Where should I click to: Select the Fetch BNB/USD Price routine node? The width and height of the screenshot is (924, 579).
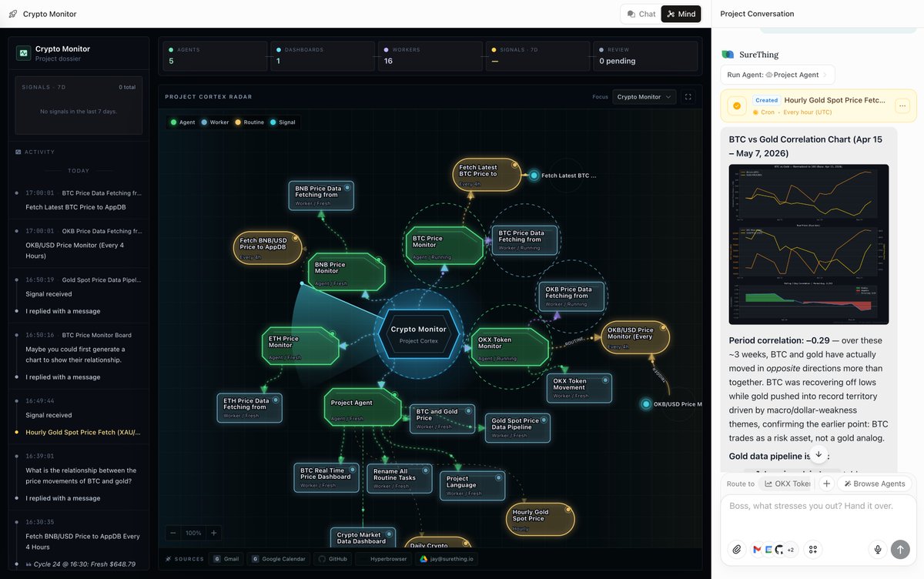267,248
